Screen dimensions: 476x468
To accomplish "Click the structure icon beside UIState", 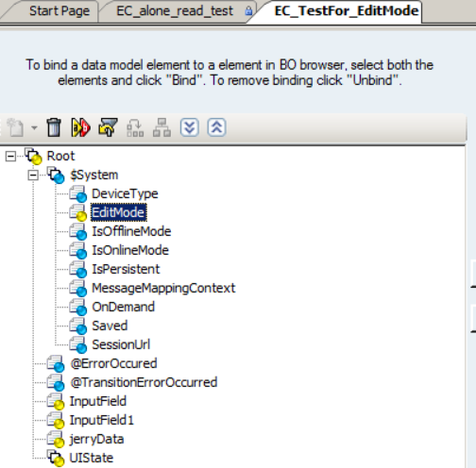I will coord(56,459).
